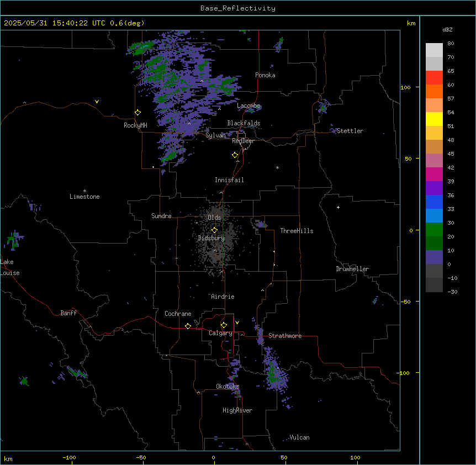
Task: Click the Ponoka city label
Action: [265, 75]
